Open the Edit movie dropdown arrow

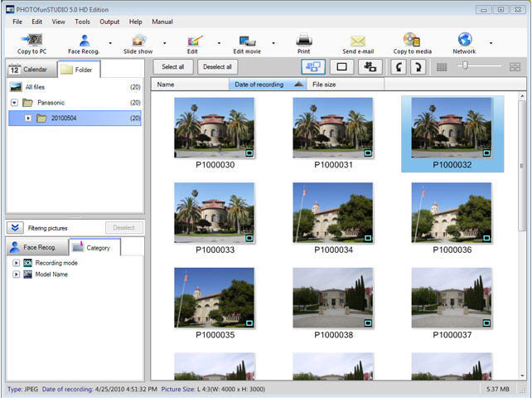(x=273, y=43)
